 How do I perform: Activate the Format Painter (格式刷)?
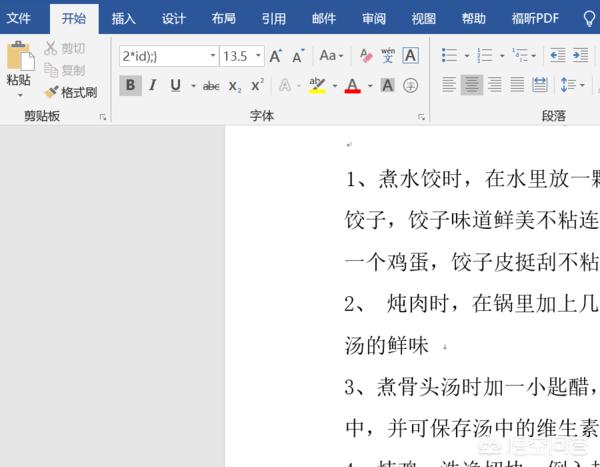[x=70, y=92]
